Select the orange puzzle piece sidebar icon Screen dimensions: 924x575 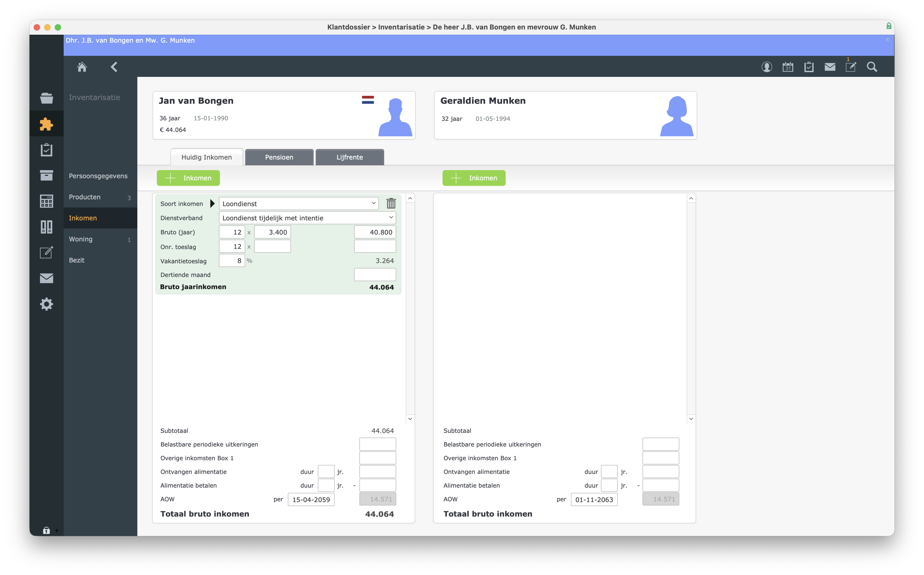pyautogui.click(x=46, y=124)
